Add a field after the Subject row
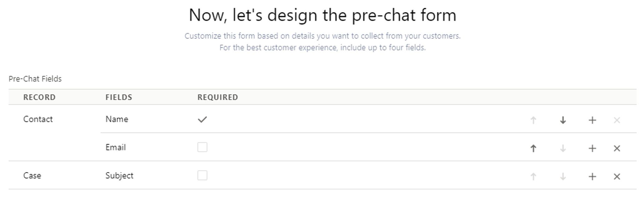The width and height of the screenshot is (644, 198). pyautogui.click(x=592, y=176)
